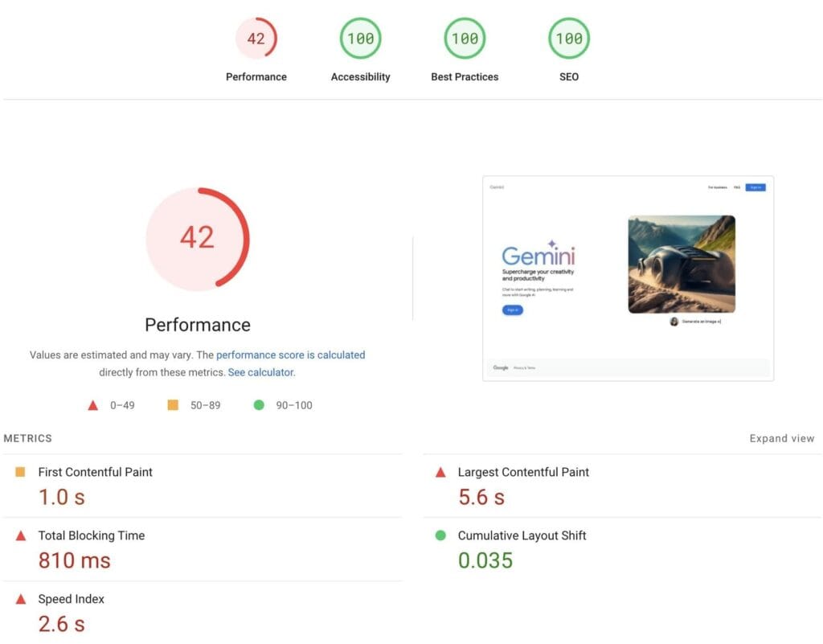Click the red triangle 0–49 legend icon
823x644 pixels.
tap(93, 405)
